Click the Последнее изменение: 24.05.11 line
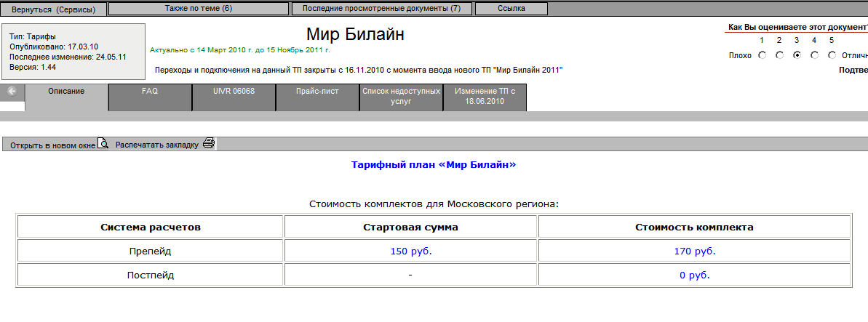Screen dimensions: 868x322 coord(68,57)
